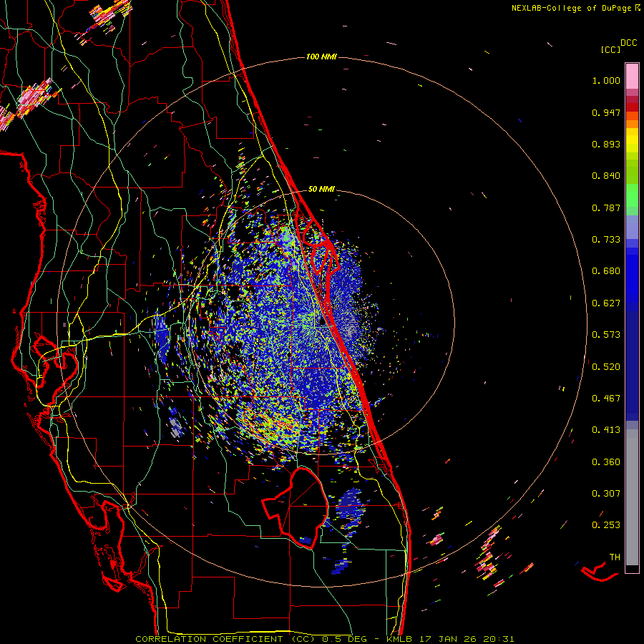Click the TH threshold label
Screen dimensions: 644x644
point(615,557)
